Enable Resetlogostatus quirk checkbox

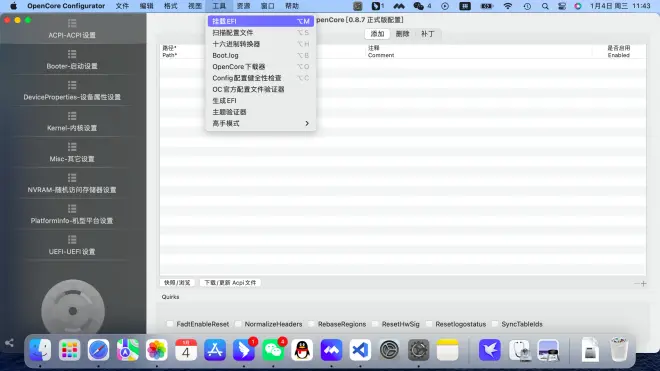click(x=428, y=324)
